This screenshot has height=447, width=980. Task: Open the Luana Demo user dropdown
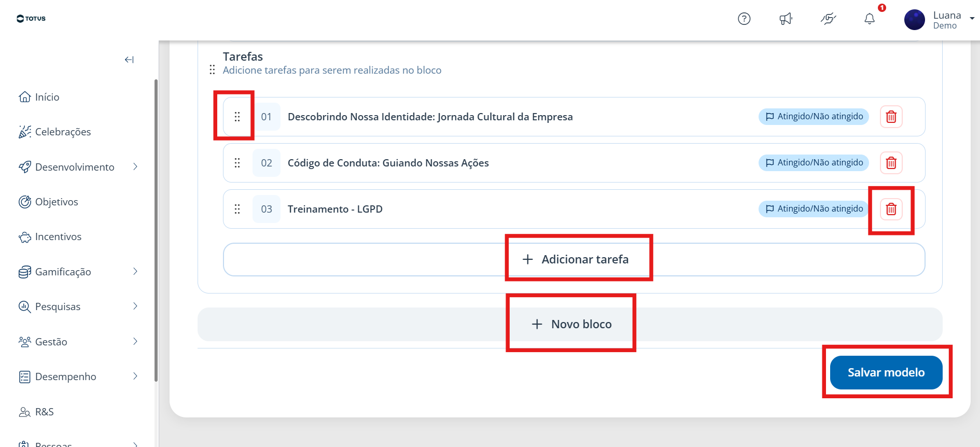click(x=939, y=20)
